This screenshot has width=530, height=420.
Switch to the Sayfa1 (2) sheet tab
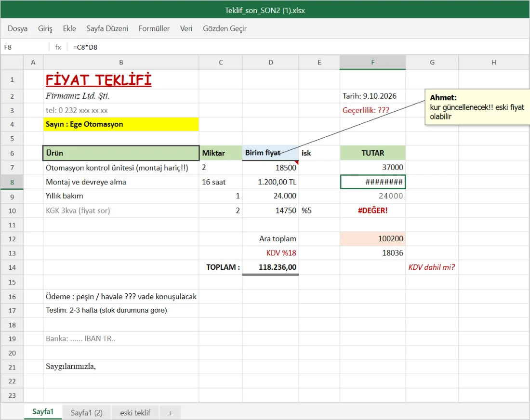coord(87,413)
